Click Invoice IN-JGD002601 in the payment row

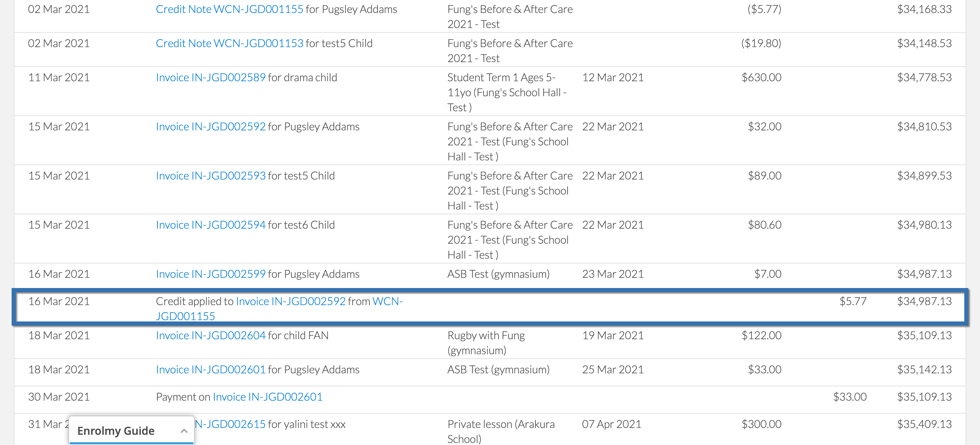[268, 397]
